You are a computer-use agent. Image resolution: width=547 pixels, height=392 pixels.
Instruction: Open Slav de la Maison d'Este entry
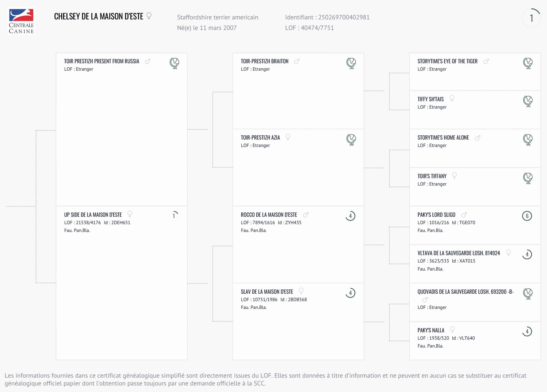[267, 292]
